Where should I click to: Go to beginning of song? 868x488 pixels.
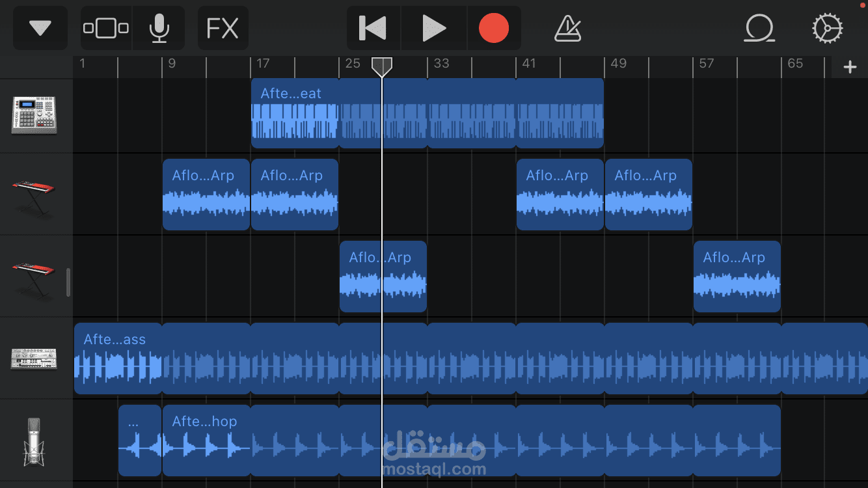[x=373, y=28]
